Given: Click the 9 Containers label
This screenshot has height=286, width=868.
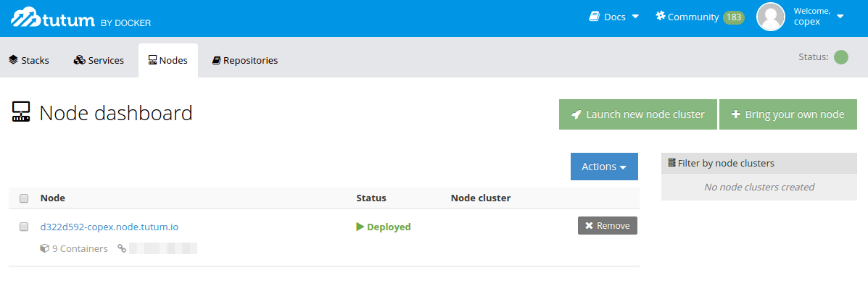Looking at the screenshot, I should click(80, 249).
